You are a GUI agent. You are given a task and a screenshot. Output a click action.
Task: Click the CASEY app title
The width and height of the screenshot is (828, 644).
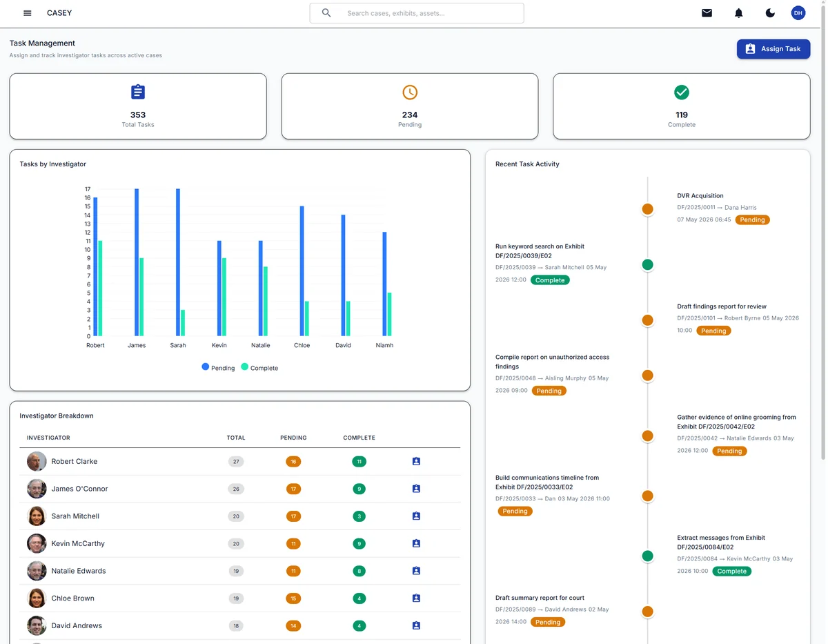[x=59, y=13]
